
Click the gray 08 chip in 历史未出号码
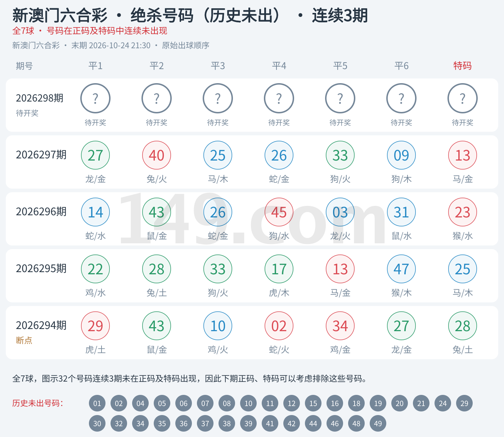click(x=227, y=404)
